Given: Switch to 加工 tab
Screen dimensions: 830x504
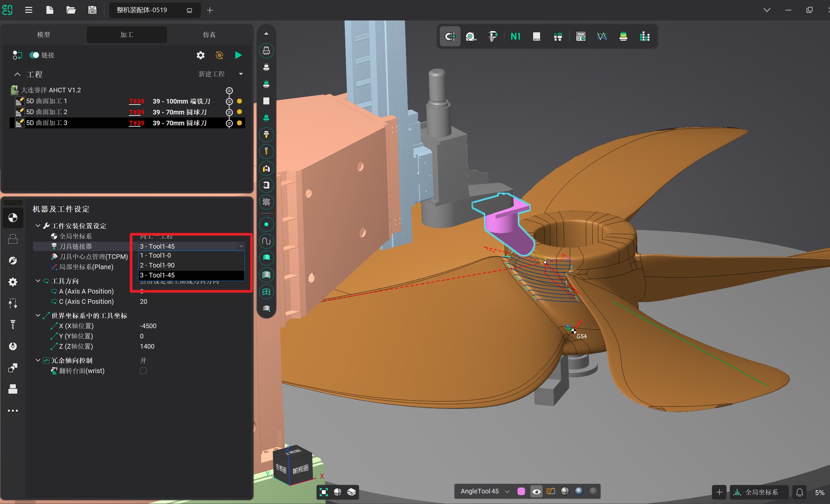Looking at the screenshot, I should [x=126, y=35].
